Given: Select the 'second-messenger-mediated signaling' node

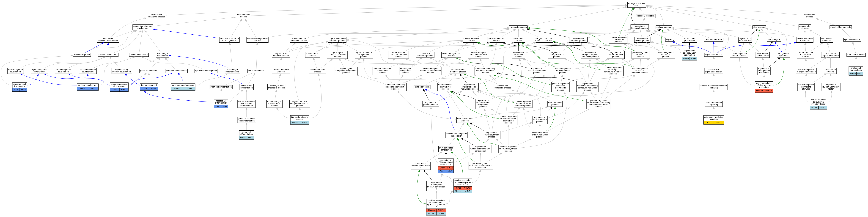Looking at the screenshot, I should coord(714,87).
